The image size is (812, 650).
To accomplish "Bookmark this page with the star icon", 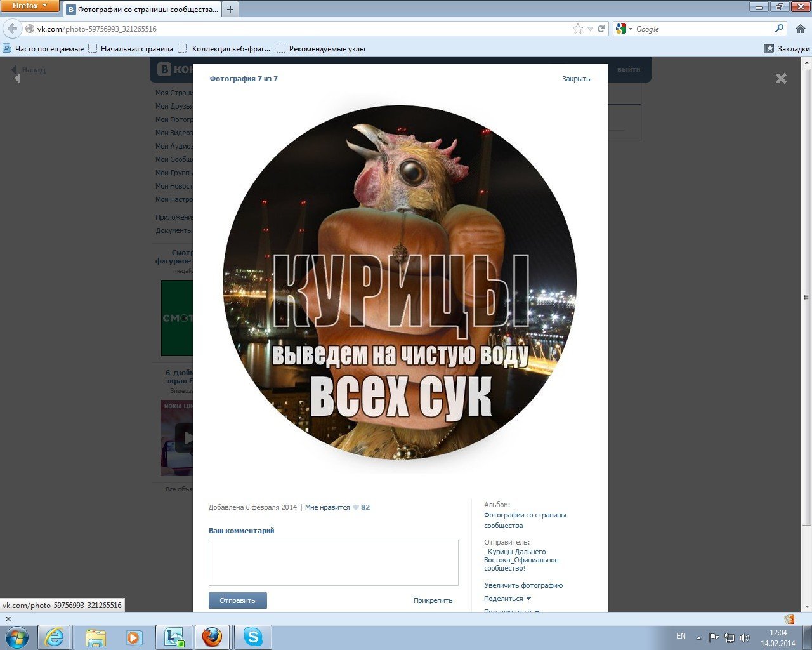I will pos(578,29).
